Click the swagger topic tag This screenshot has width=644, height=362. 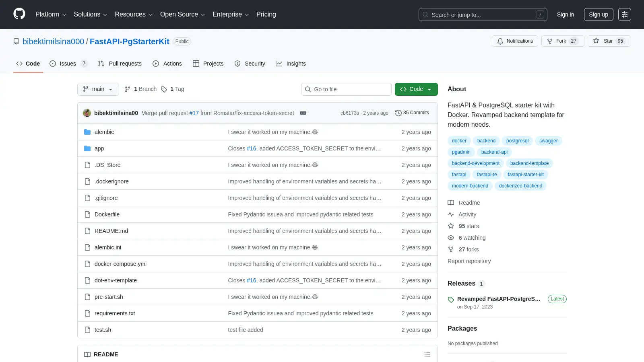click(549, 141)
